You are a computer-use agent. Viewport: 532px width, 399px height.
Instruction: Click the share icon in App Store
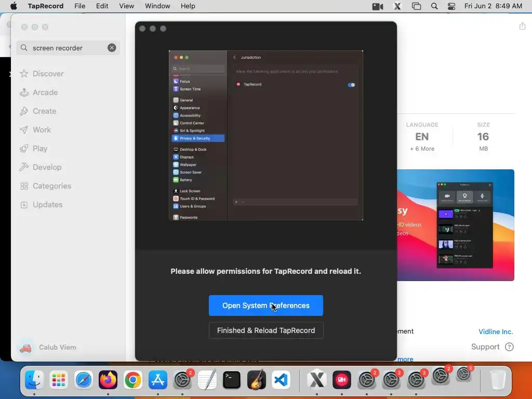point(522,26)
